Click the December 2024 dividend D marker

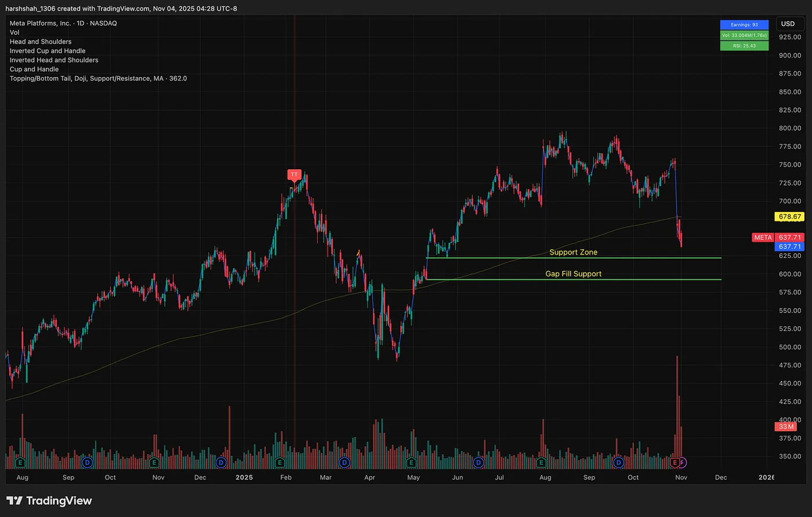click(220, 463)
